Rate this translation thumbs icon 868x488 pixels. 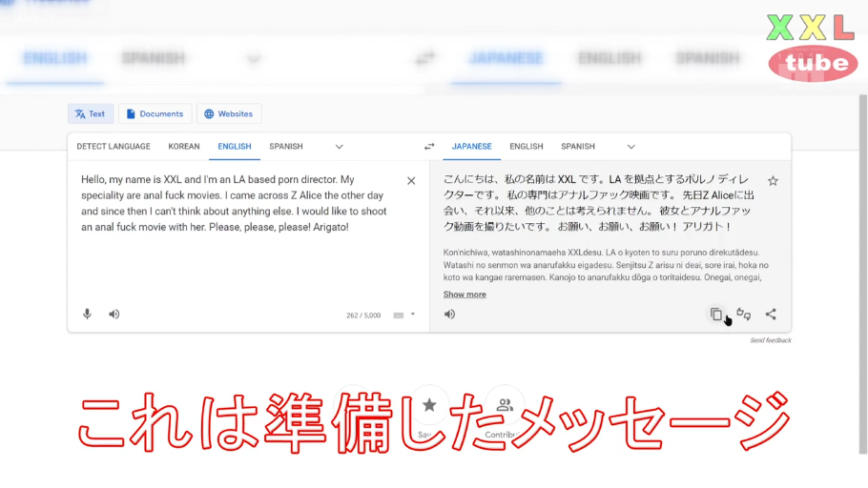pyautogui.click(x=744, y=314)
